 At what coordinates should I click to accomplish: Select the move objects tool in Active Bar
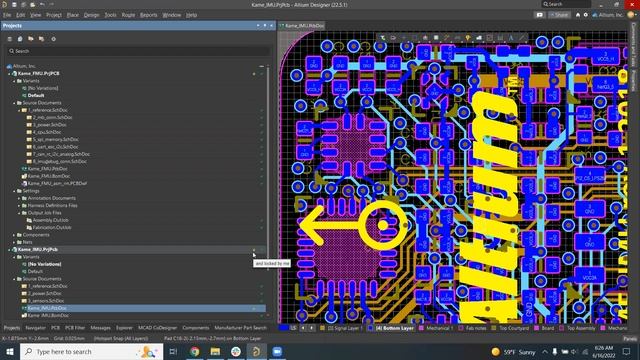tap(404, 38)
